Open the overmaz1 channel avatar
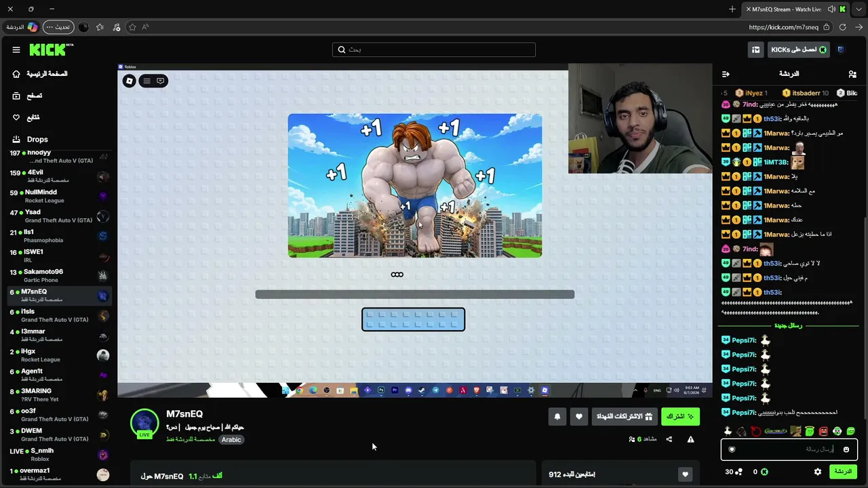This screenshot has height=488, width=868. pos(103,474)
